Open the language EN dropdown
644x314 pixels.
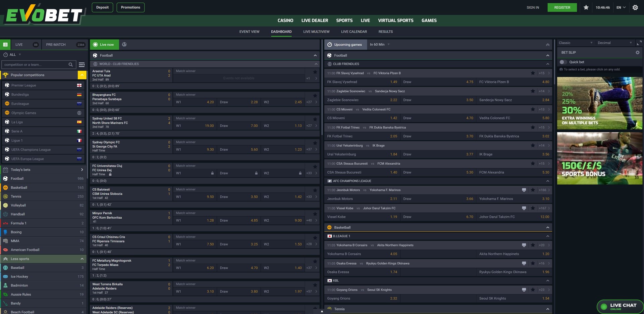coord(621,7)
